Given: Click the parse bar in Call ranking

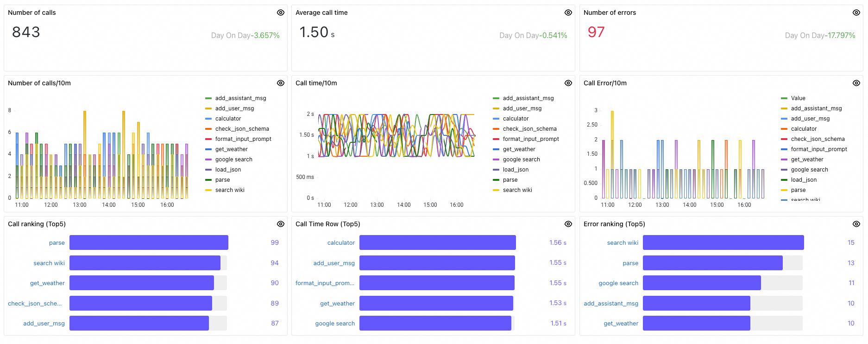Looking at the screenshot, I should coord(149,242).
